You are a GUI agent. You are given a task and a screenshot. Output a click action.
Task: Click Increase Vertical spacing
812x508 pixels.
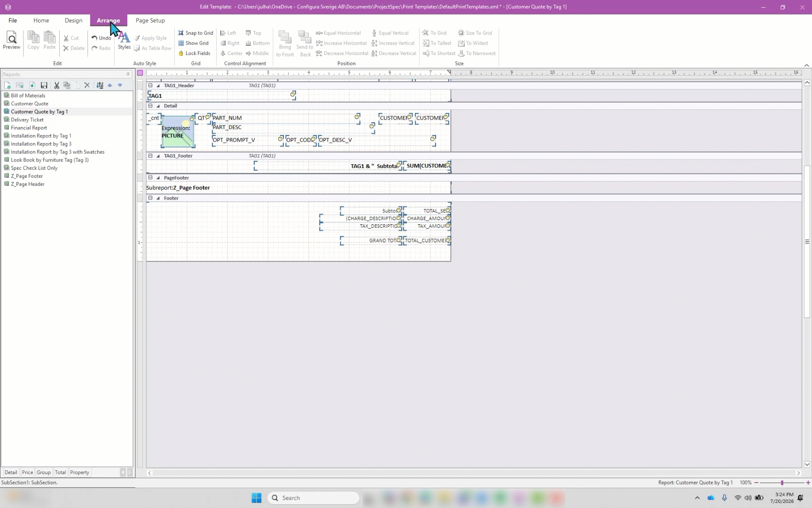coord(393,43)
